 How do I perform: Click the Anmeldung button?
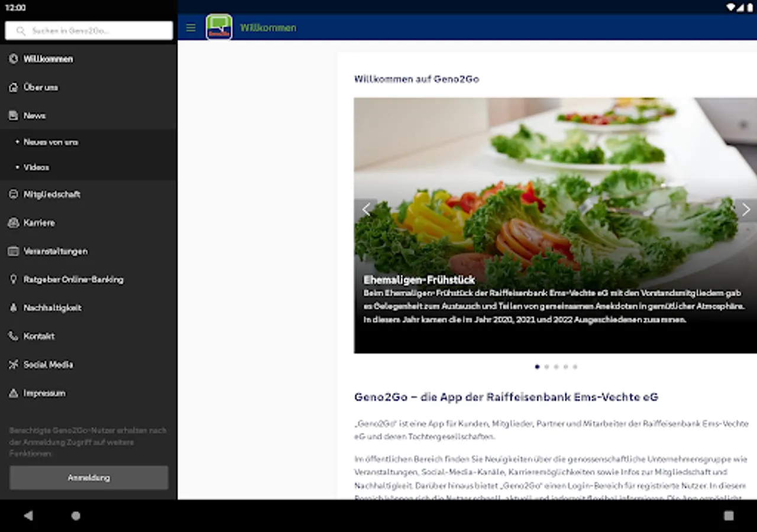(89, 478)
